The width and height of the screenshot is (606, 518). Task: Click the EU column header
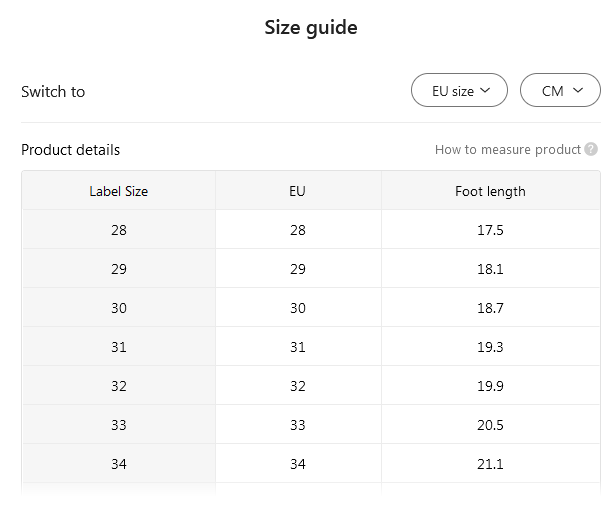(x=297, y=191)
